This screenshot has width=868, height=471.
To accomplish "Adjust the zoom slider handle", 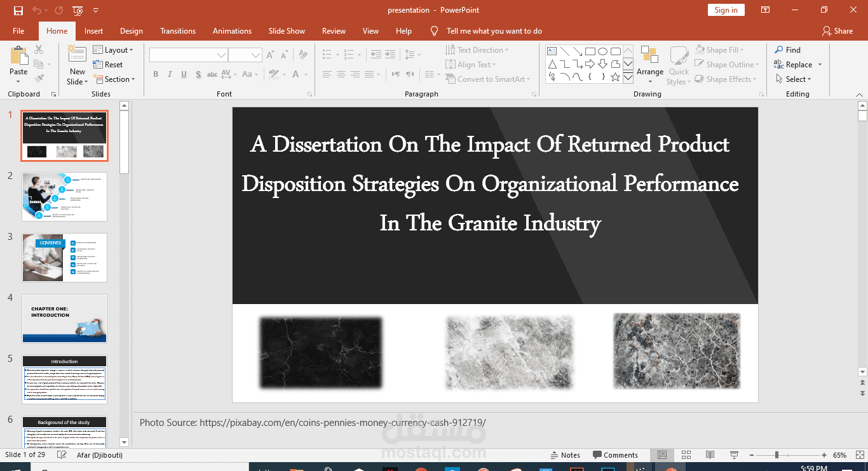I will [x=776, y=455].
